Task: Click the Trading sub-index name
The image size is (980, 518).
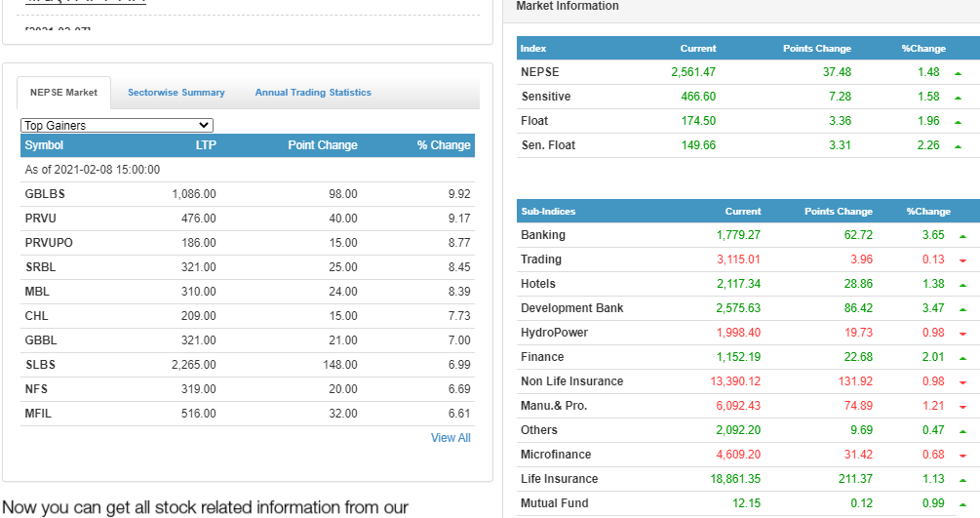Action: 541,259
